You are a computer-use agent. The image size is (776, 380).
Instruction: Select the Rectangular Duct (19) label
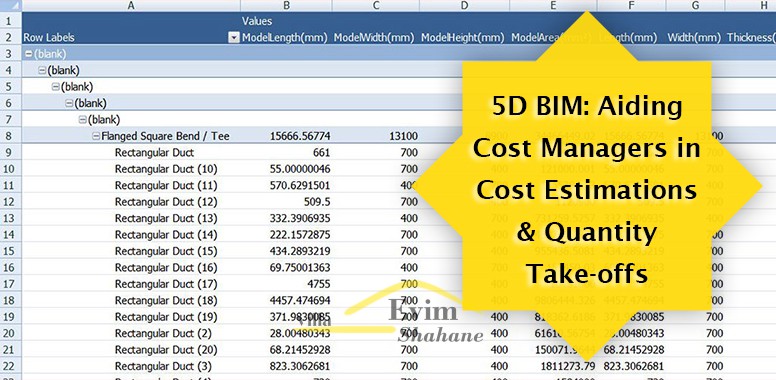pyautogui.click(x=166, y=317)
